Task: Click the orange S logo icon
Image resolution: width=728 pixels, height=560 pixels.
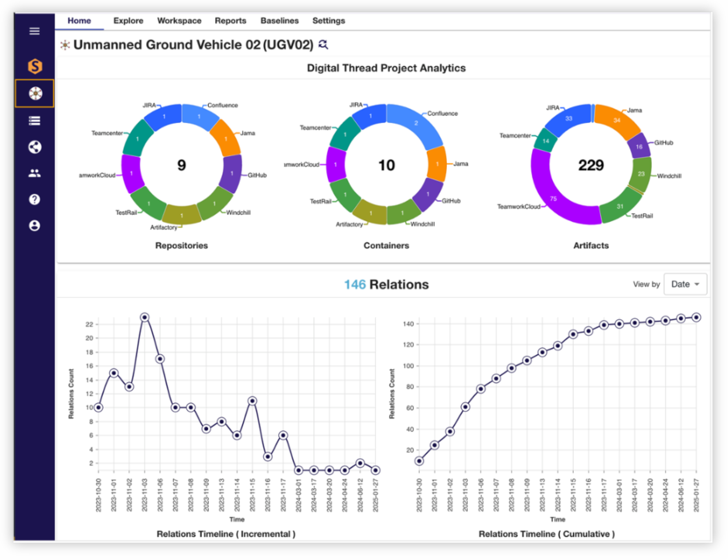Action: coord(35,66)
